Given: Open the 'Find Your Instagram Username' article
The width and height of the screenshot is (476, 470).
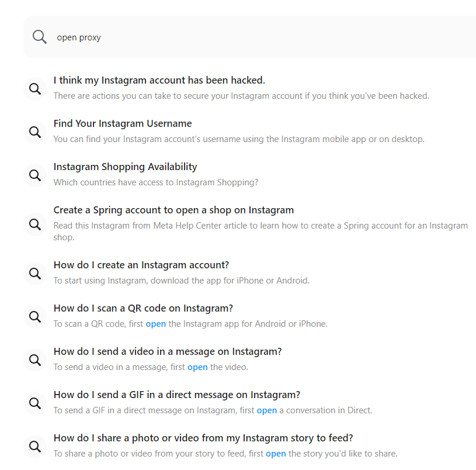Looking at the screenshot, I should pyautogui.click(x=123, y=124).
